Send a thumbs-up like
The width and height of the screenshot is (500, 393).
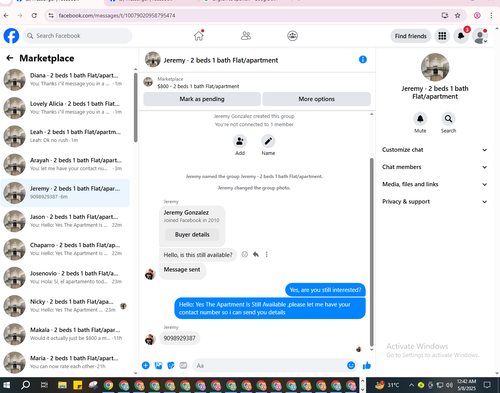pyautogui.click(x=367, y=365)
